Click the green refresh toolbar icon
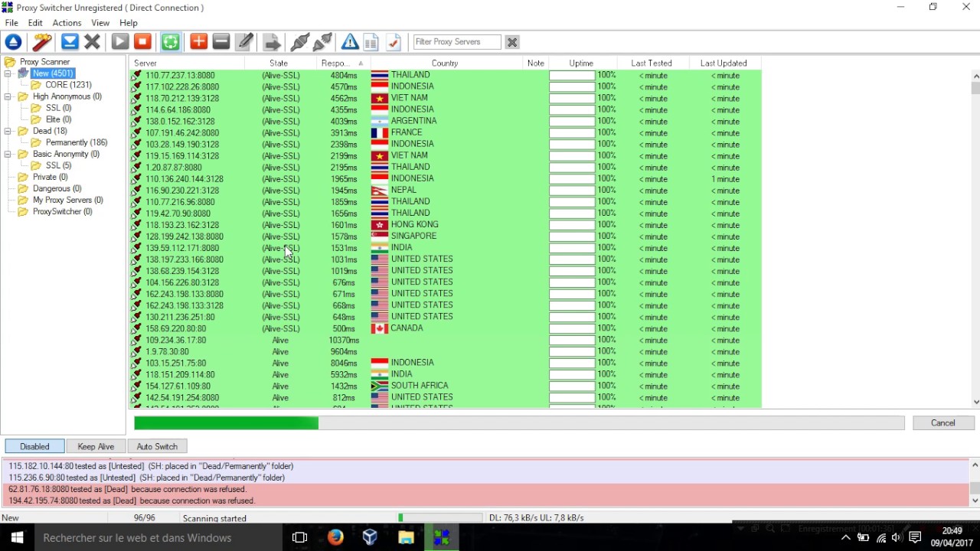This screenshot has height=551, width=980. pyautogui.click(x=171, y=42)
